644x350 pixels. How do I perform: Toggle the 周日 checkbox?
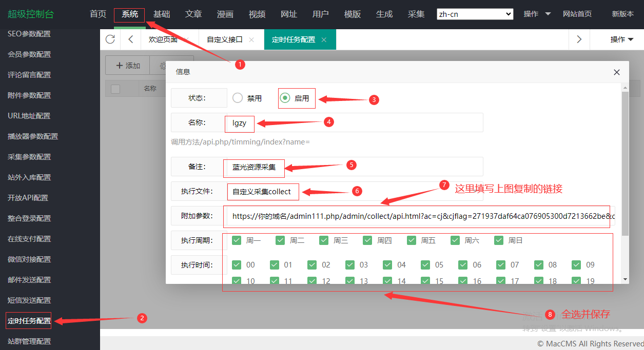click(499, 240)
